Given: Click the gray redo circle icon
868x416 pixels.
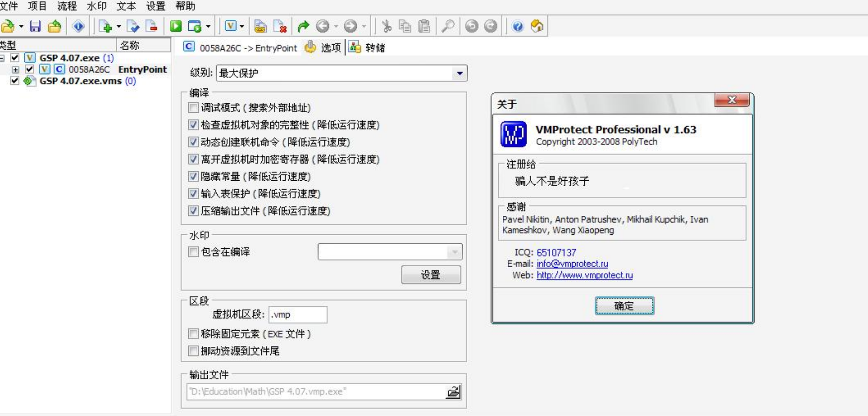Looking at the screenshot, I should pyautogui.click(x=490, y=26).
